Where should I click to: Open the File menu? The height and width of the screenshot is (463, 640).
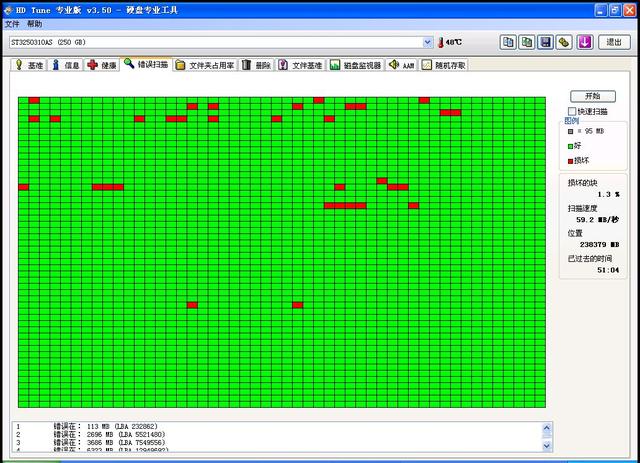point(12,24)
